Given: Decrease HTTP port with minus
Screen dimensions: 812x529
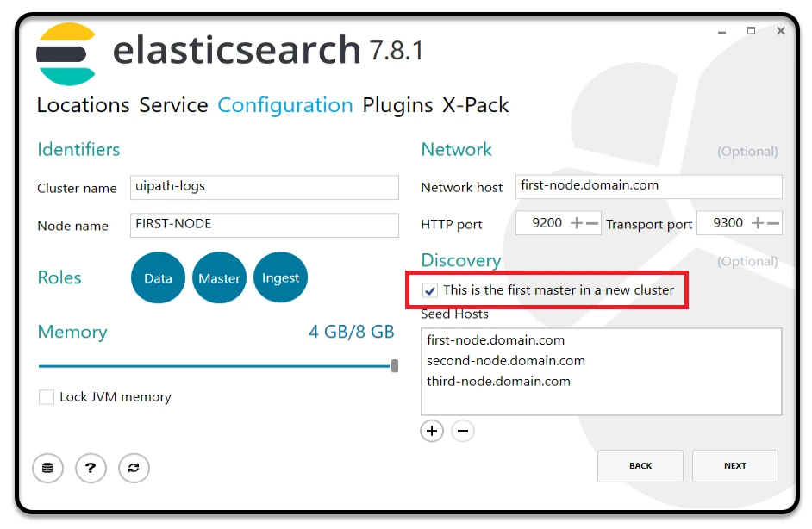Looking at the screenshot, I should tap(592, 223).
